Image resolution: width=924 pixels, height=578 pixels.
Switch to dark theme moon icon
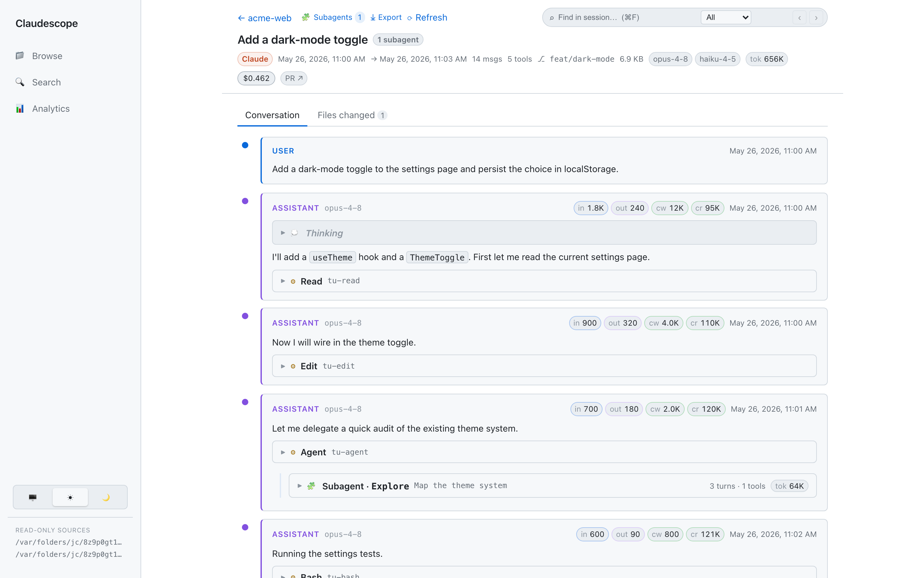tap(106, 497)
